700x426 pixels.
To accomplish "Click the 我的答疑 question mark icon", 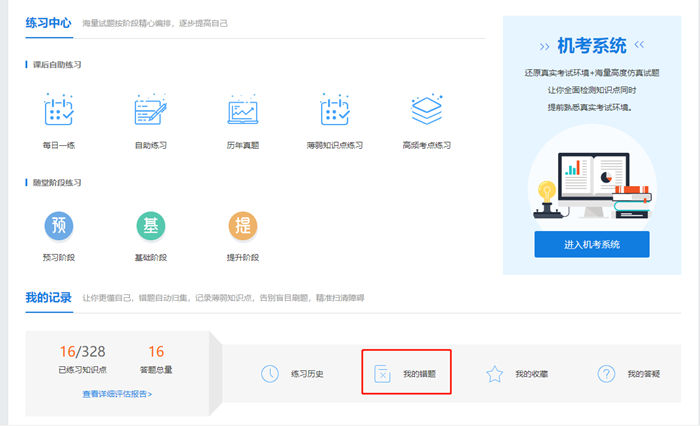I will tap(606, 374).
